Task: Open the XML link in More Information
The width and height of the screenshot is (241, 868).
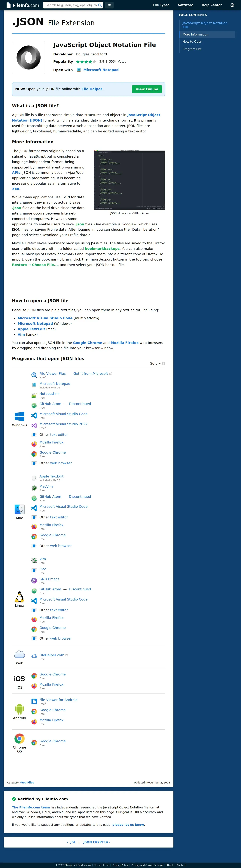Action: [16, 189]
